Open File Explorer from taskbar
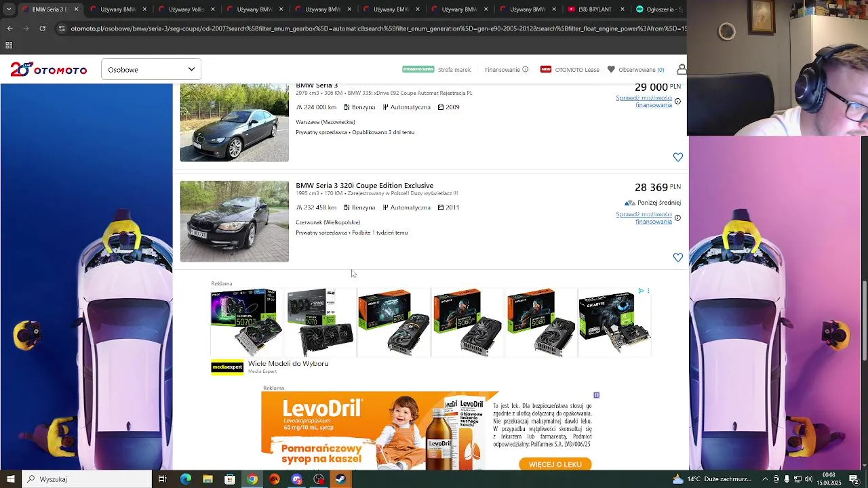868x488 pixels. (x=208, y=479)
